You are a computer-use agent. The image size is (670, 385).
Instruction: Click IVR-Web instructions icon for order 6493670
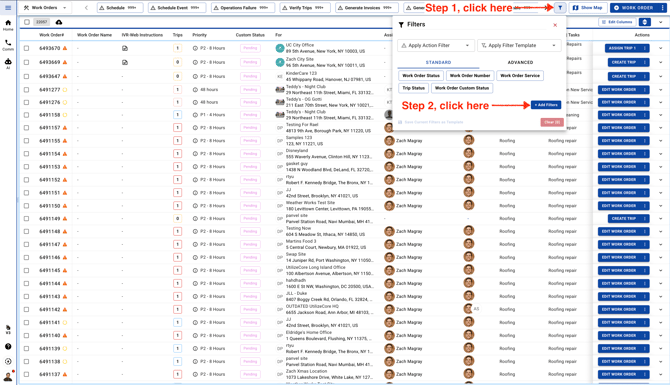click(125, 48)
